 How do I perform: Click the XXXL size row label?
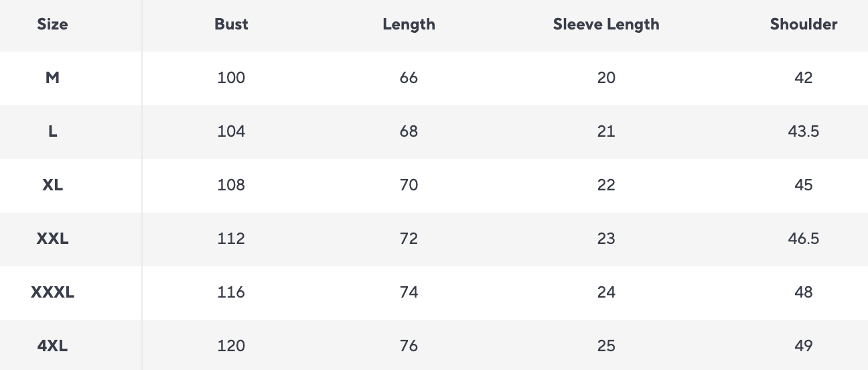pyautogui.click(x=52, y=292)
